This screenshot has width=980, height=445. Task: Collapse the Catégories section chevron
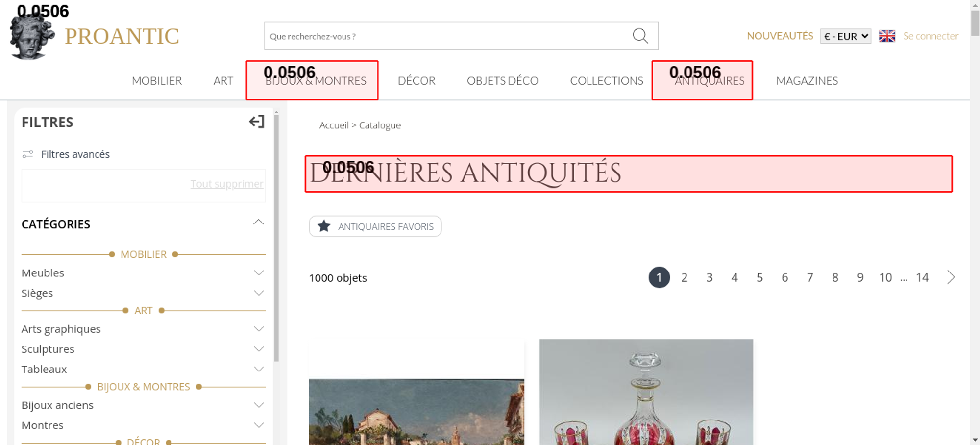click(258, 223)
